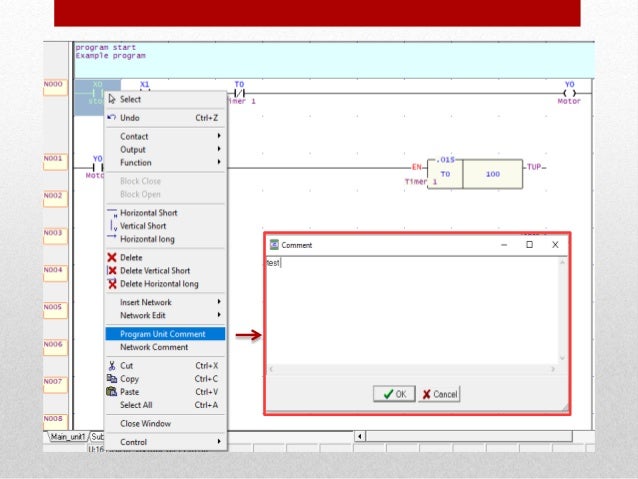Select Delete Horizontal long

(165, 284)
